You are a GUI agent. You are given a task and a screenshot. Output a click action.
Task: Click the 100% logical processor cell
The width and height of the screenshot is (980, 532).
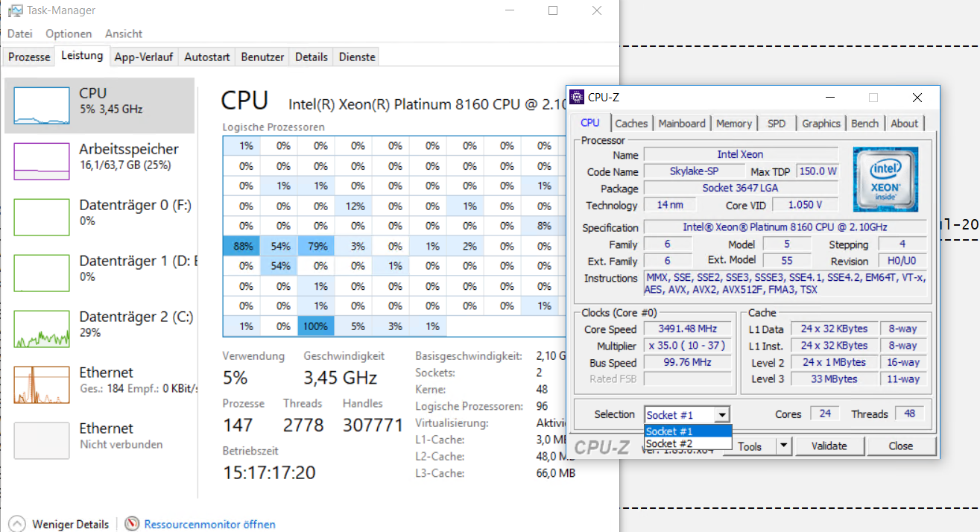click(316, 326)
